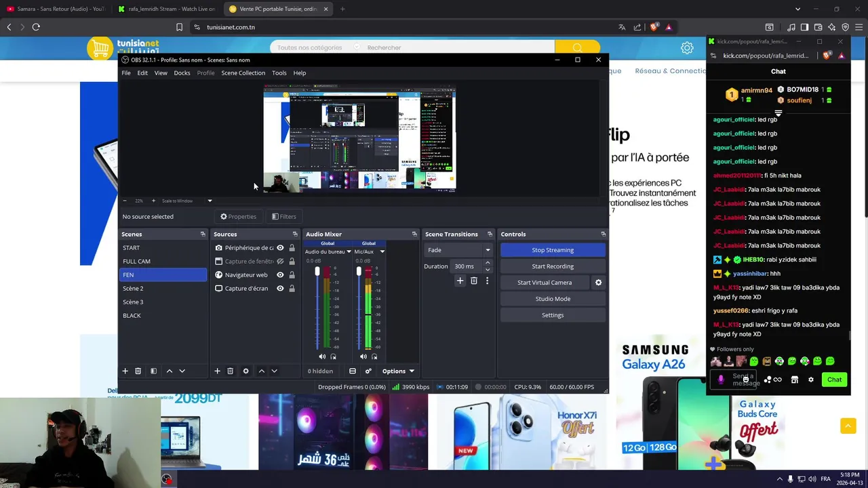Viewport: 868px width, 488px height.
Task: Click tunisianet search magnifier button
Action: 577,47
